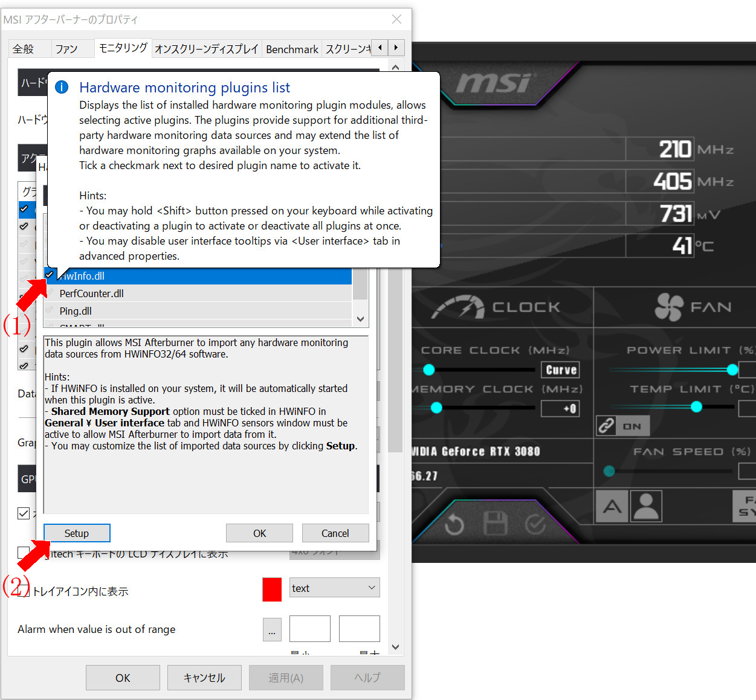Toggle checkmark on the highlighted blue graph row
Viewport: 756px width, 700px height.
tap(24, 209)
